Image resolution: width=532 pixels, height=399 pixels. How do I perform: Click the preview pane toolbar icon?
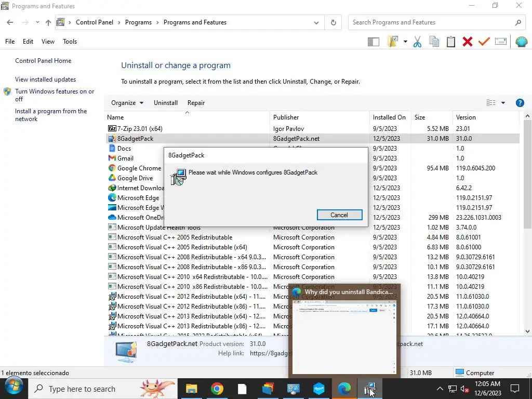tap(373, 42)
